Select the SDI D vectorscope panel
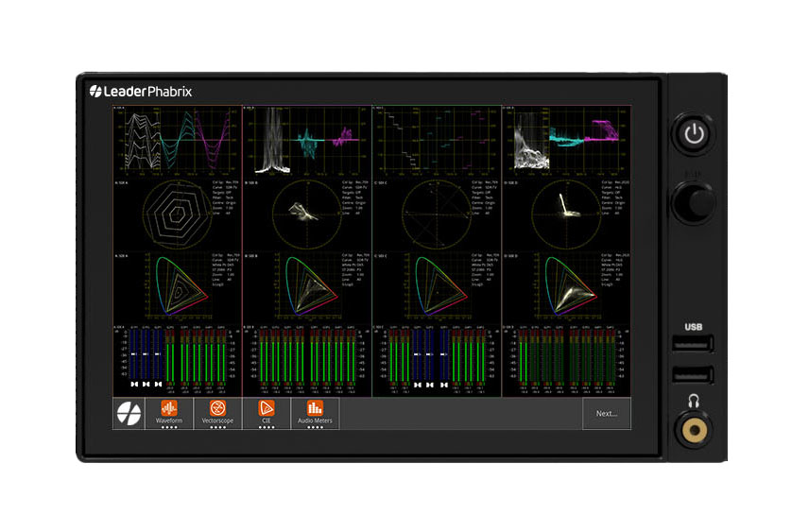Viewport: 792px width, 532px height. (566, 215)
